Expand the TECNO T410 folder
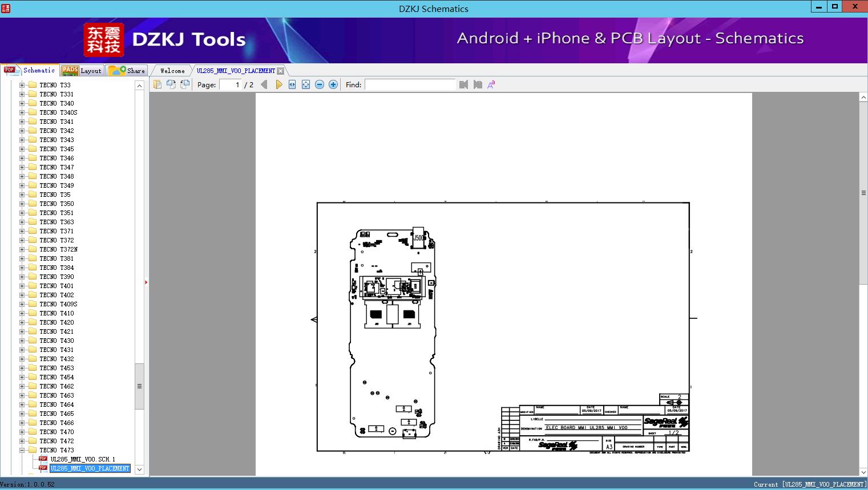868x490 pixels. pos(22,313)
